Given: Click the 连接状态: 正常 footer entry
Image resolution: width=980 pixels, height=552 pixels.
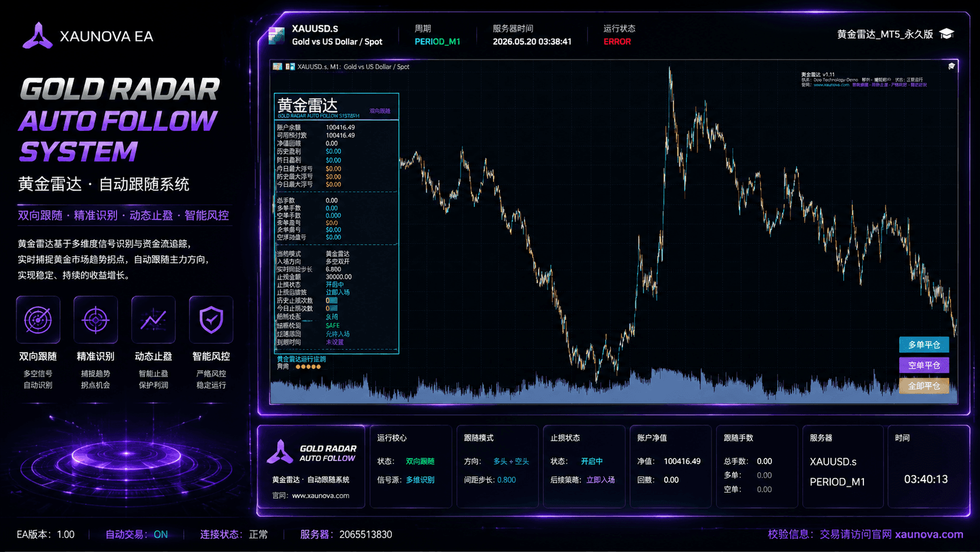Looking at the screenshot, I should (x=234, y=534).
